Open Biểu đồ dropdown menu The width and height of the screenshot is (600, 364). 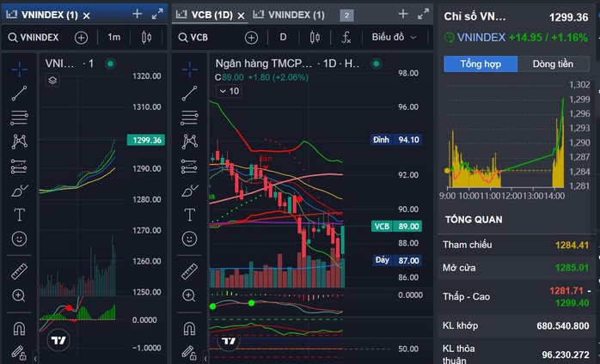394,37
